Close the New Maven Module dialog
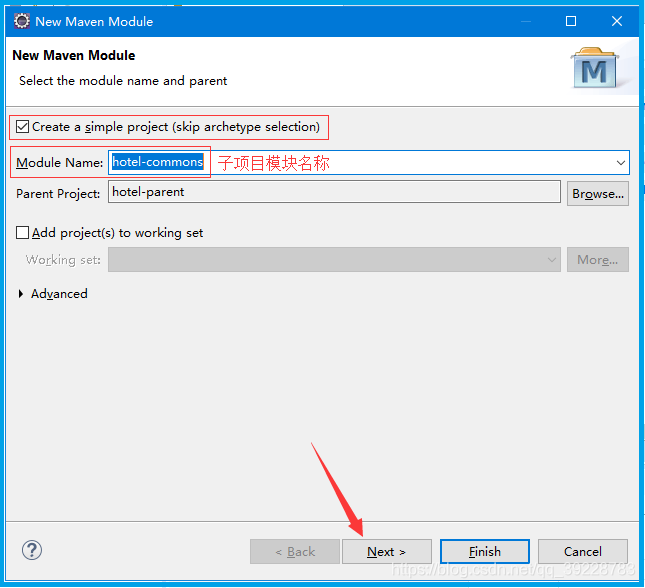This screenshot has height=588, width=645. [x=617, y=21]
